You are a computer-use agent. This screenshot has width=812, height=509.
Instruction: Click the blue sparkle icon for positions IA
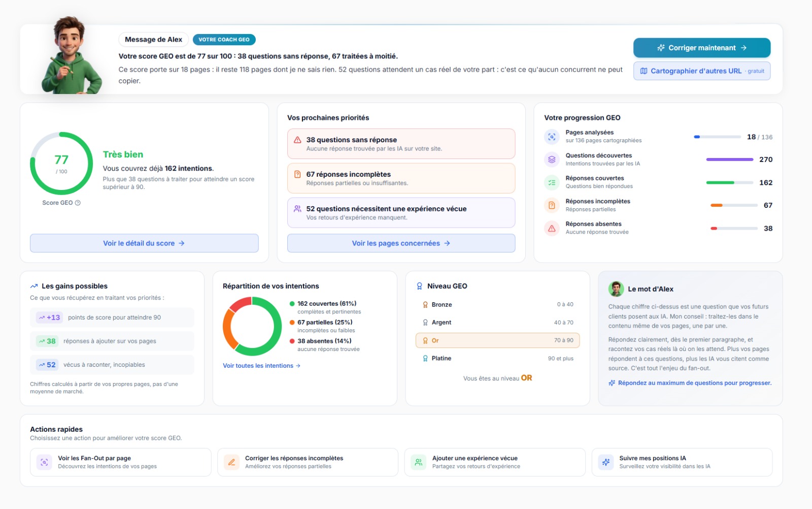(606, 462)
